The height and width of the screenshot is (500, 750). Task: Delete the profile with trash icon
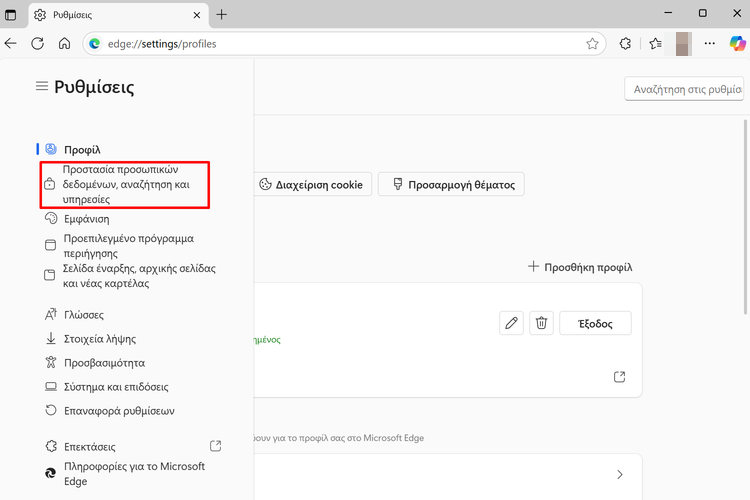[x=541, y=323]
